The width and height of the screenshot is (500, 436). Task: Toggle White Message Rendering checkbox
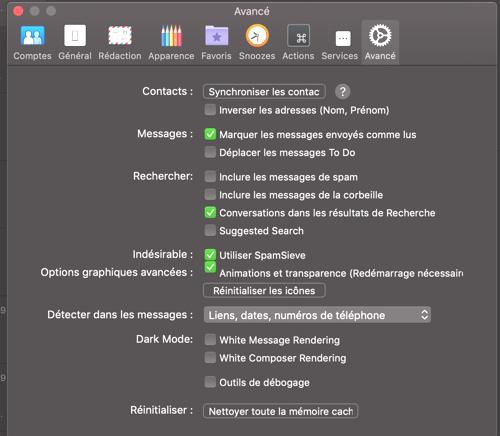click(x=210, y=340)
